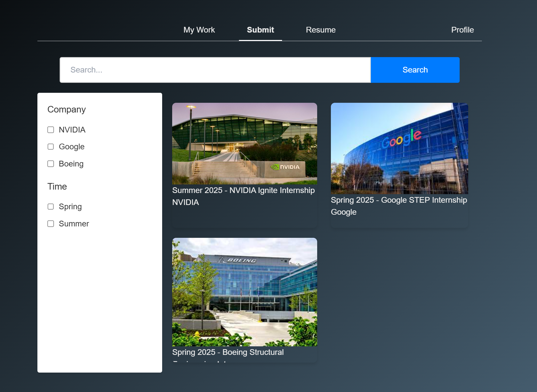Viewport: 537px width, 392px height.
Task: Click the Boeing building photo
Action: pos(245,292)
